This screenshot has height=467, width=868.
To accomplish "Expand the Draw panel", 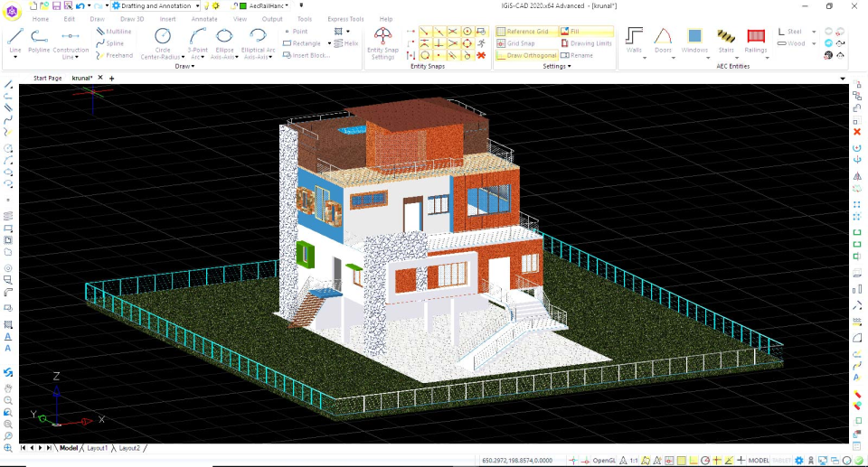I will pos(184,66).
